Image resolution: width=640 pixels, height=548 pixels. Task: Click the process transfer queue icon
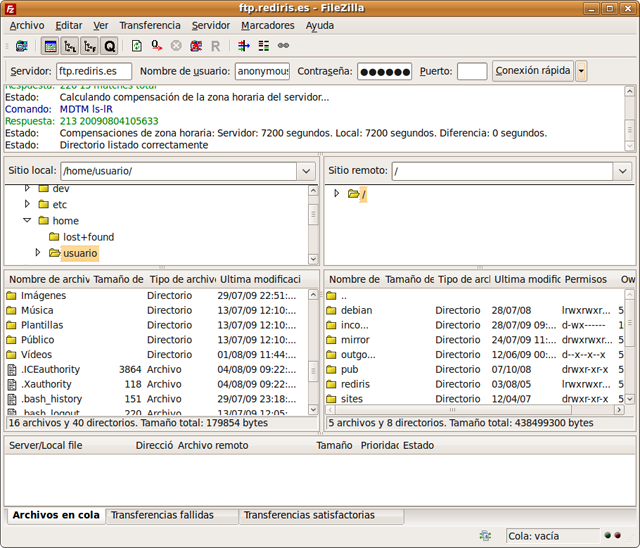point(156,46)
